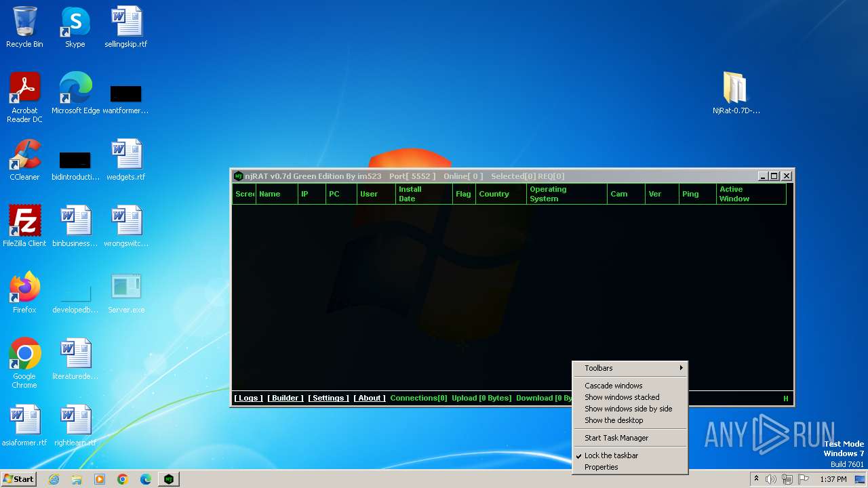Click the Internet Explorer taskbar icon

[x=54, y=479]
